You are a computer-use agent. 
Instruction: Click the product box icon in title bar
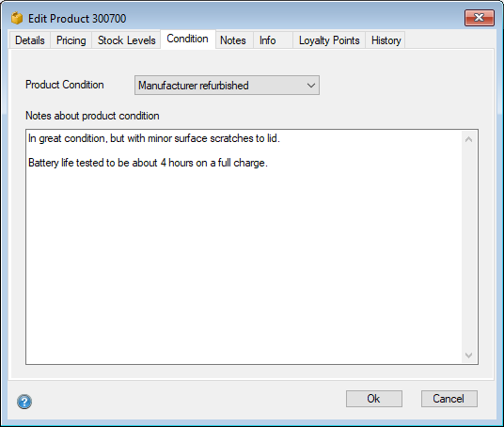point(17,18)
